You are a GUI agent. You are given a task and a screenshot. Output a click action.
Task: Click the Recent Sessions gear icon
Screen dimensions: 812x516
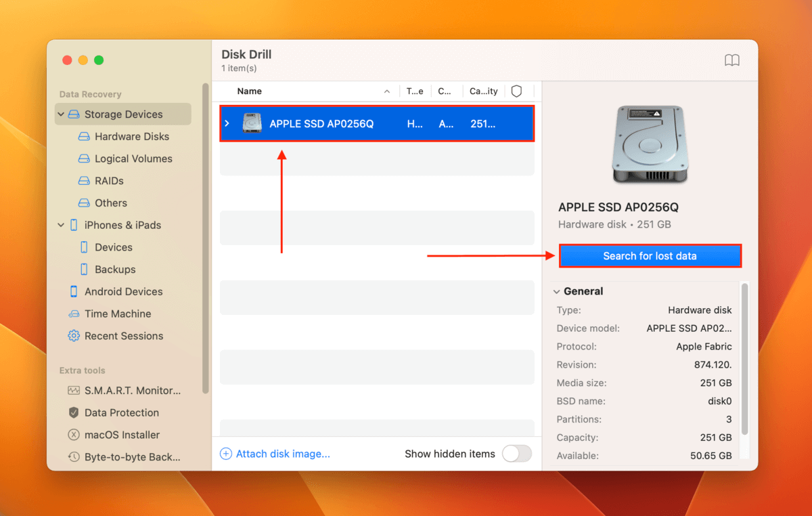point(74,336)
